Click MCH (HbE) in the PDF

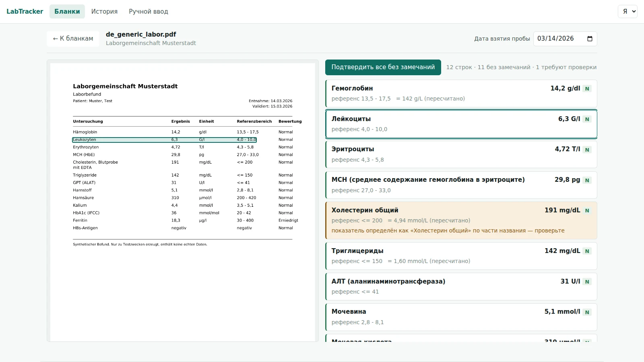click(x=84, y=155)
